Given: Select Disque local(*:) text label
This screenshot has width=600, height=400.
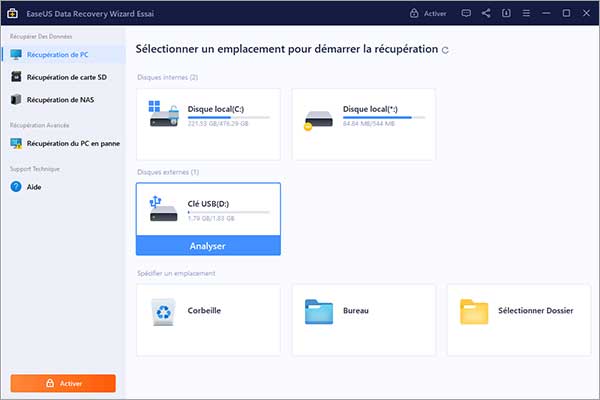Looking at the screenshot, I should pos(370,109).
